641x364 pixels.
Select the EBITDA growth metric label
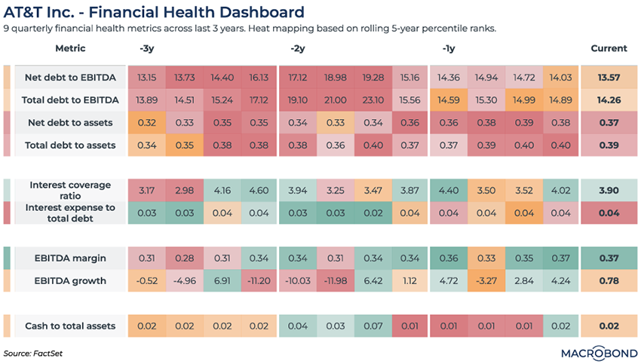tap(69, 280)
